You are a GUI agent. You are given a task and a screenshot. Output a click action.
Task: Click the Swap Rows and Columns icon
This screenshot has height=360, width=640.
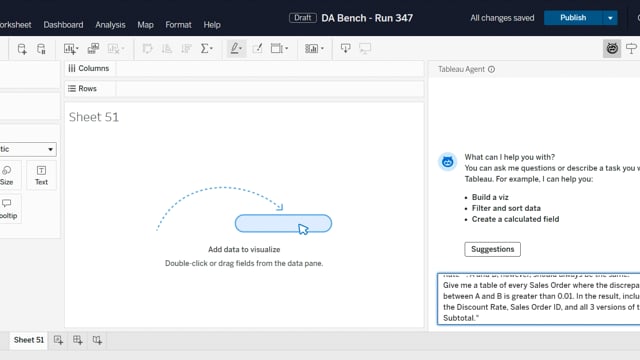click(x=147, y=49)
